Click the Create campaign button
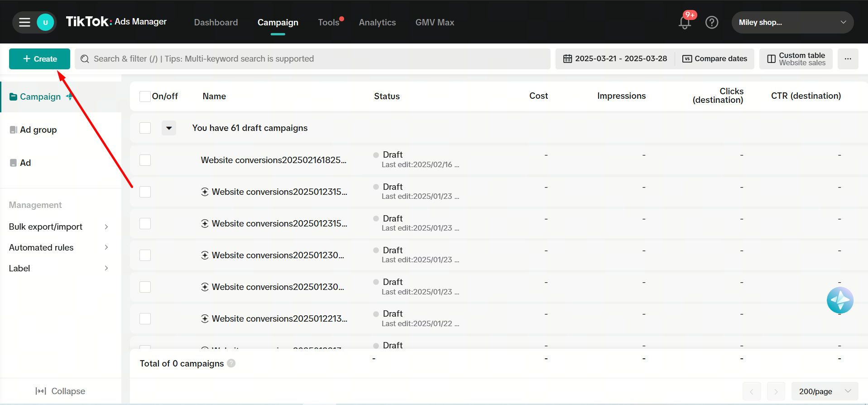Viewport: 868px width, 405px height. 40,59
